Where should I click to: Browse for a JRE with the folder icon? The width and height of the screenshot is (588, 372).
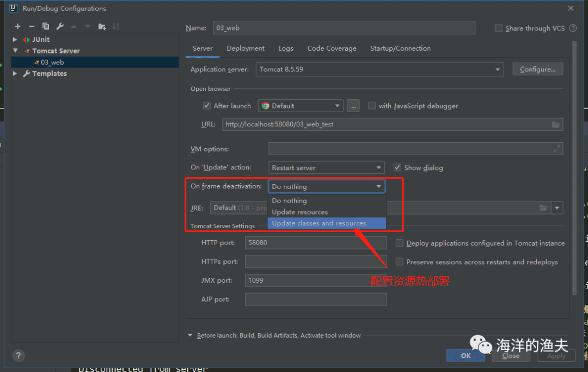click(x=543, y=208)
